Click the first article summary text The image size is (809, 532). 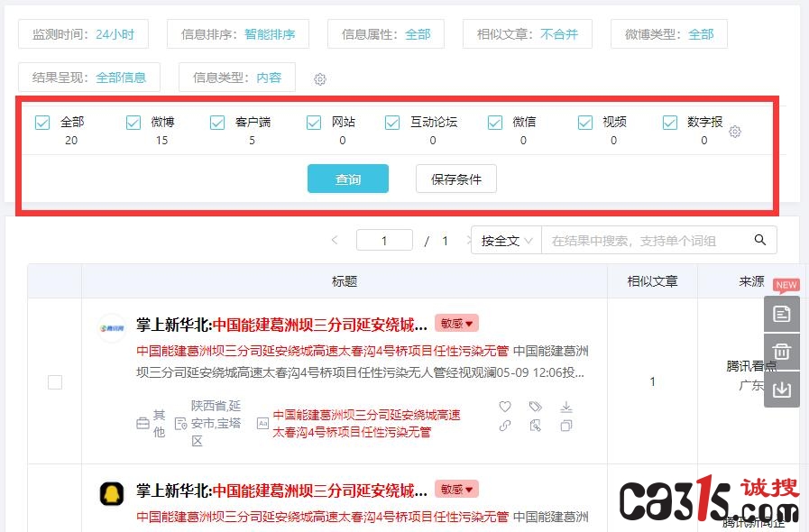[x=363, y=362]
